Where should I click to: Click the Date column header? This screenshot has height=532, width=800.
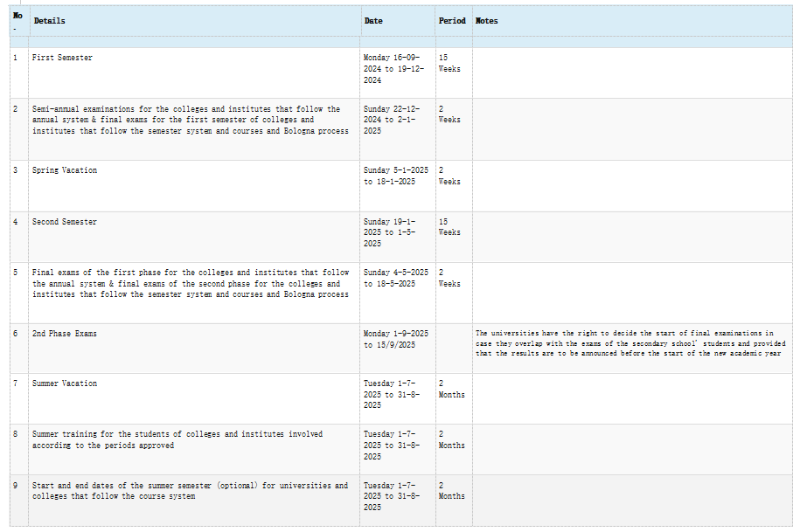click(x=373, y=21)
